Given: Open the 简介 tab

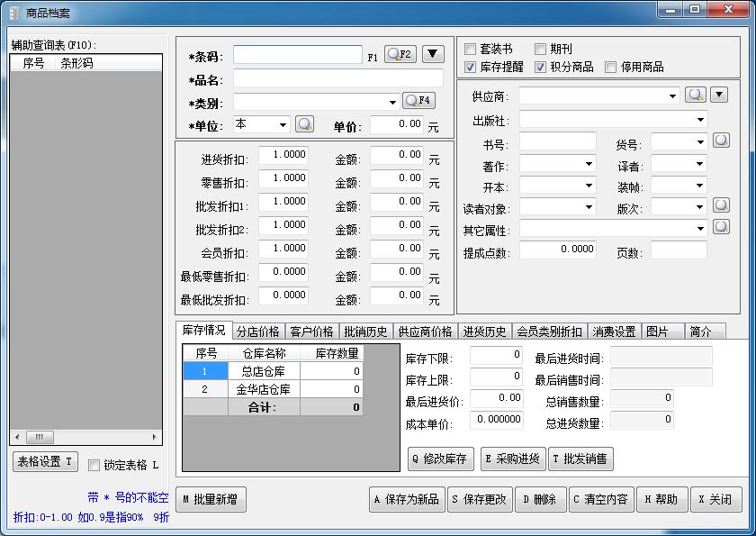Looking at the screenshot, I should (x=706, y=332).
